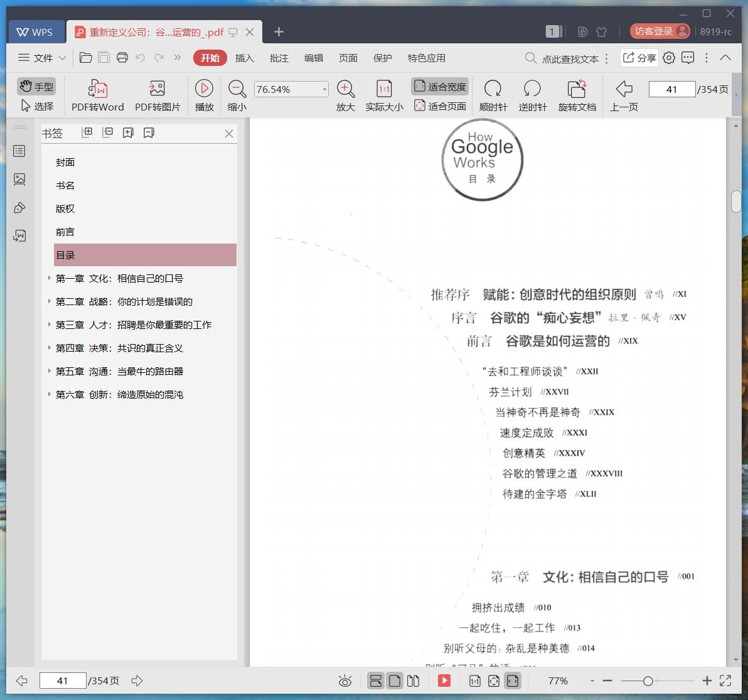Click the page number field in ribbon
The height and width of the screenshot is (700, 748).
(x=671, y=89)
